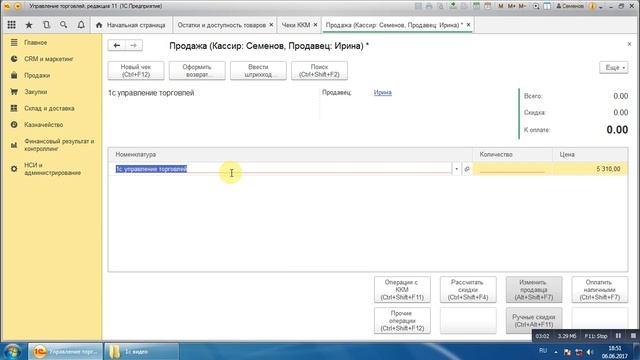Open Закупки section in sidebar
The width and height of the screenshot is (640, 360).
click(x=36, y=92)
